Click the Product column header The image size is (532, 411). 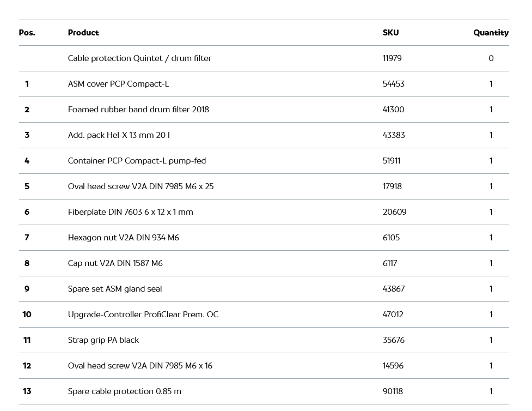click(x=83, y=33)
